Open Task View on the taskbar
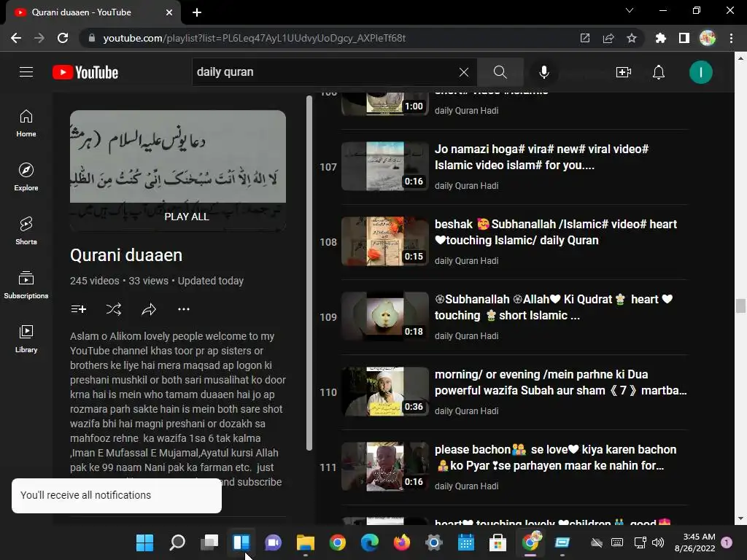Image resolution: width=747 pixels, height=560 pixels. (x=209, y=542)
